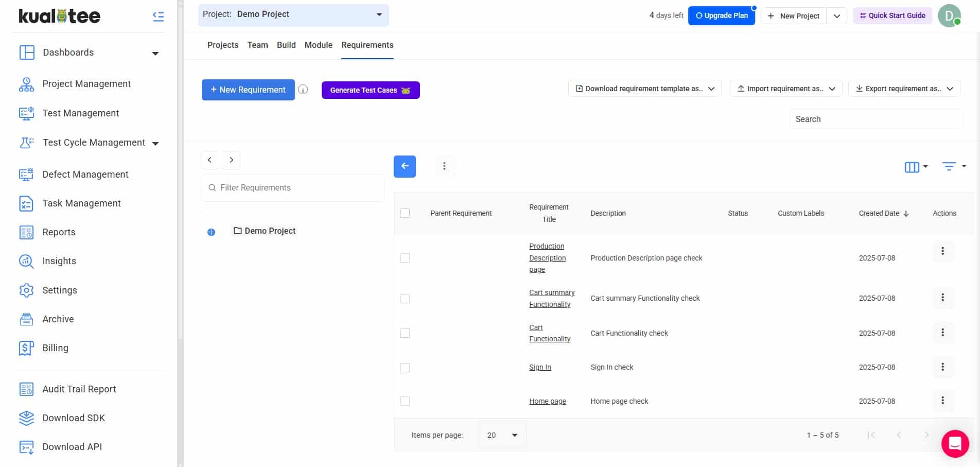This screenshot has width=980, height=467.
Task: Open Settings gear icon in sidebar
Action: coord(26,290)
